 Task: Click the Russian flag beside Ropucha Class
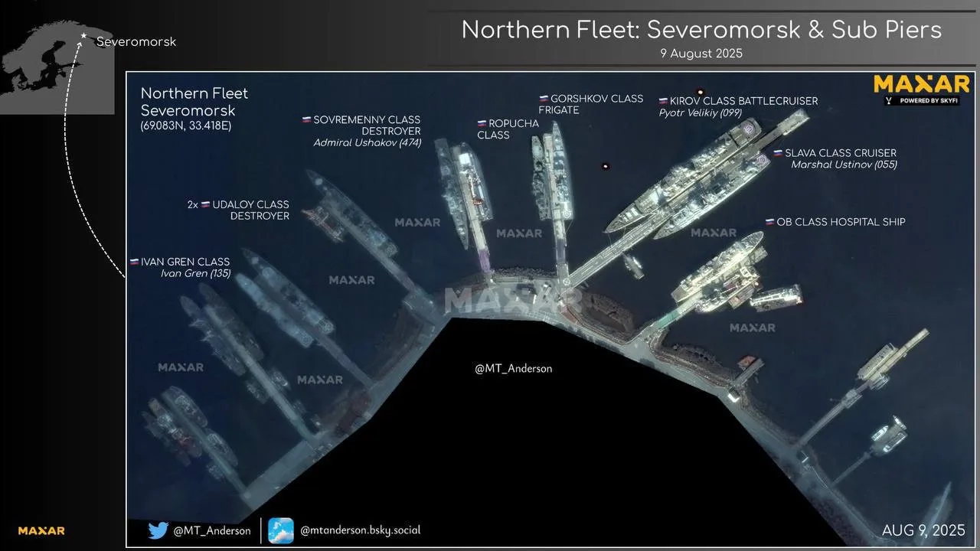point(482,124)
